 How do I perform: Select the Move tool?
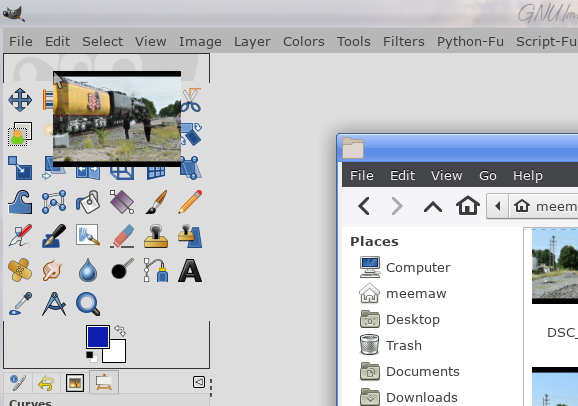point(20,100)
